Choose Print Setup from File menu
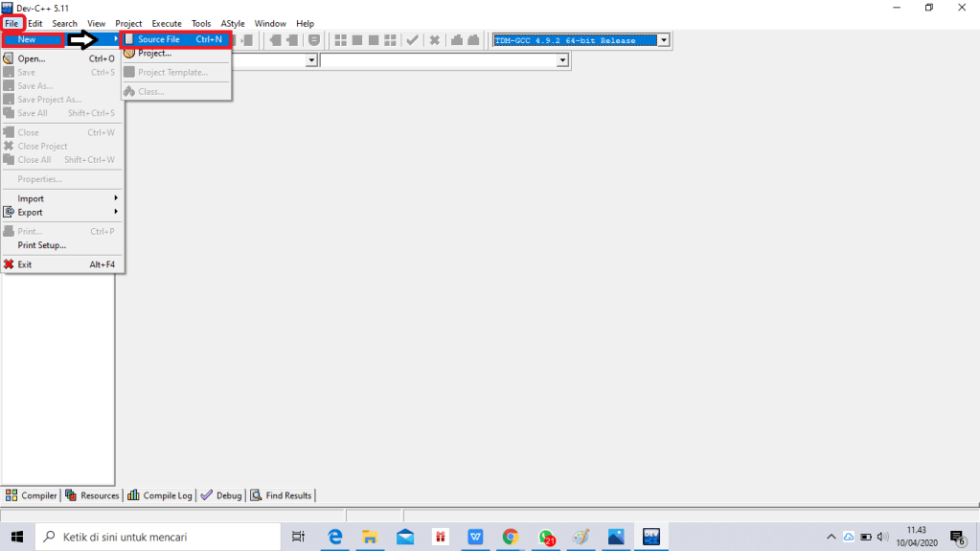 [x=41, y=245]
